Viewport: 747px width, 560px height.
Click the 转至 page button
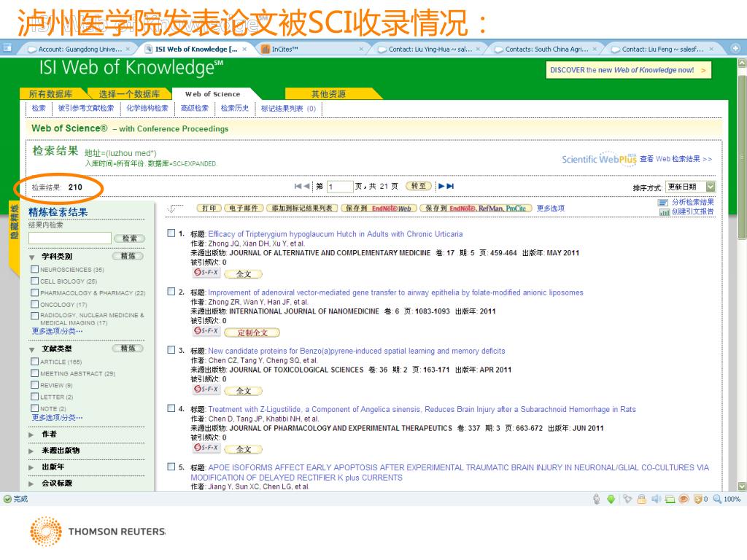click(x=418, y=186)
